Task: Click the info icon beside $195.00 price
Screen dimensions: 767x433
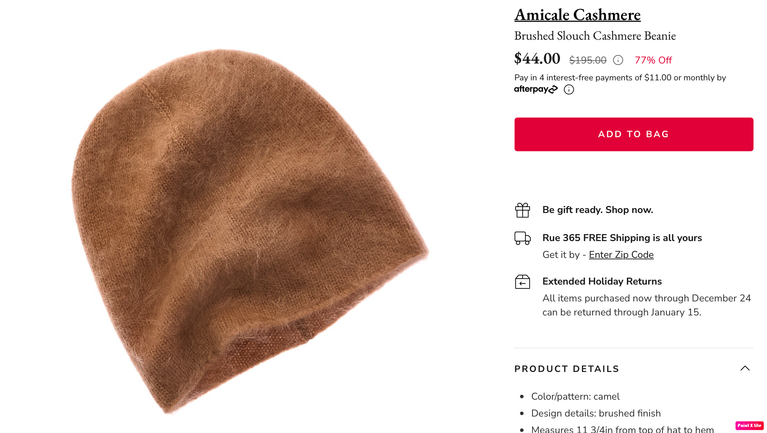Action: point(618,60)
